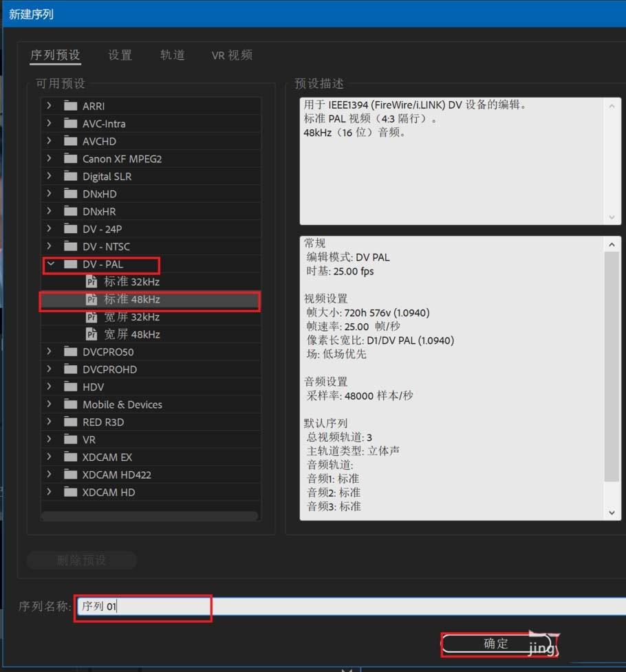This screenshot has width=626, height=672.
Task: Click the DV - PAL folder icon
Action: 71,264
